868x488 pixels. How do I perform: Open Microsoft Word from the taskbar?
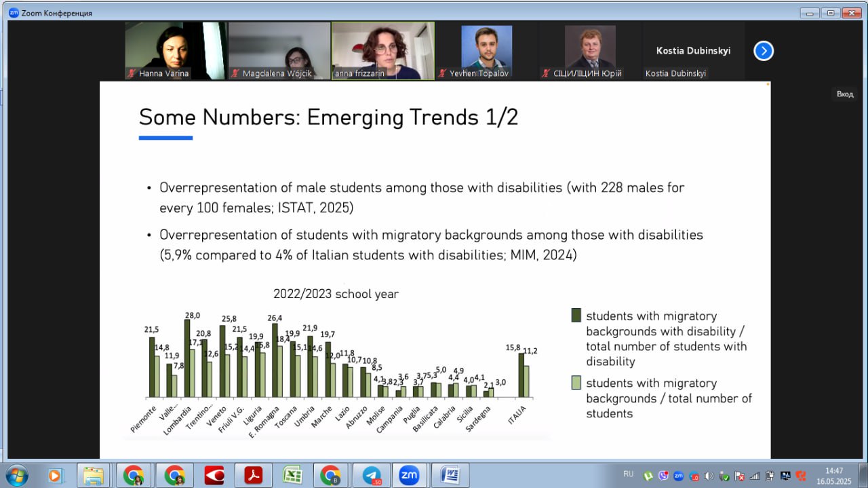coord(450,475)
